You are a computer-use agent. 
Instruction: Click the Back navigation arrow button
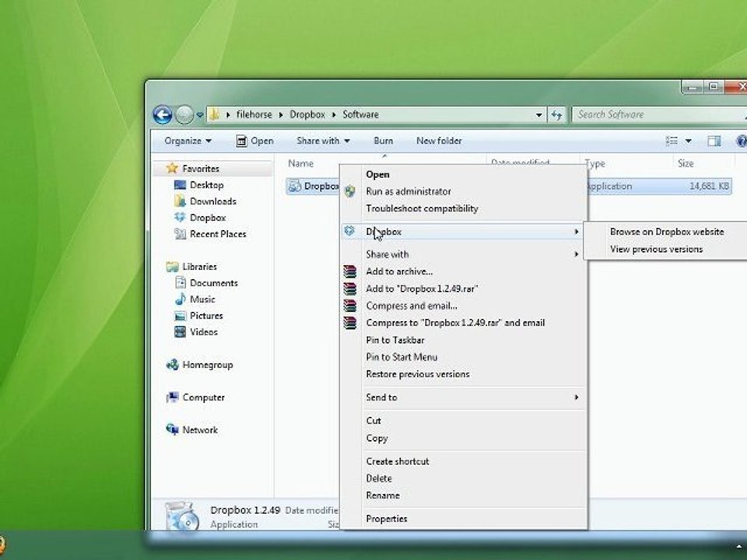[x=163, y=115]
